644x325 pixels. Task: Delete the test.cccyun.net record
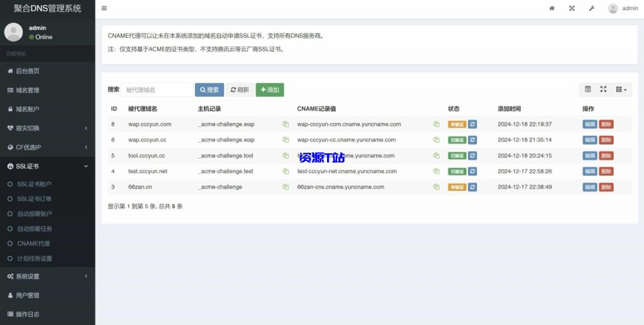pos(606,171)
